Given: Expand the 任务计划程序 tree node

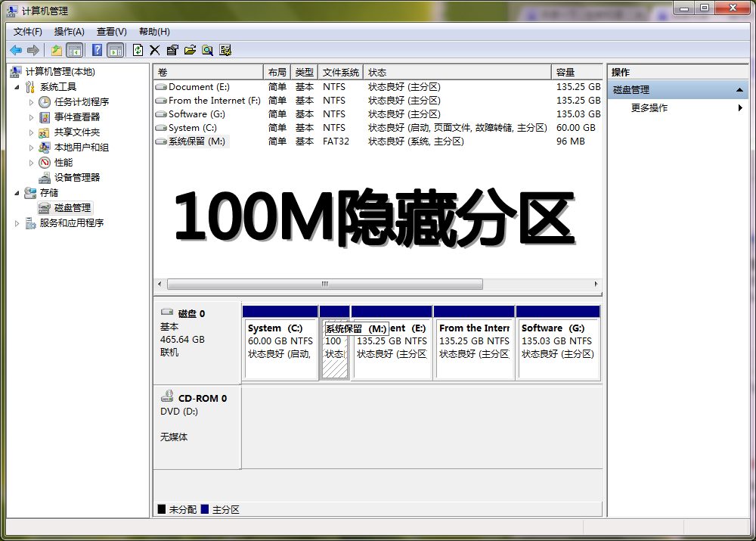Looking at the screenshot, I should click(x=31, y=102).
